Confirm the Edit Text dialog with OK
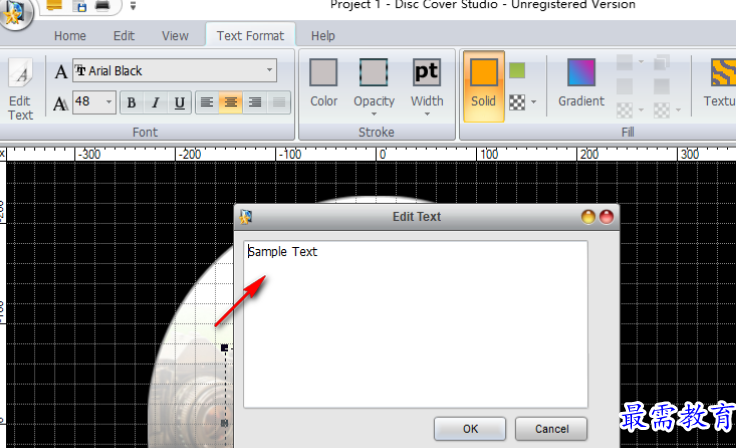The width and height of the screenshot is (743, 448). (x=470, y=429)
